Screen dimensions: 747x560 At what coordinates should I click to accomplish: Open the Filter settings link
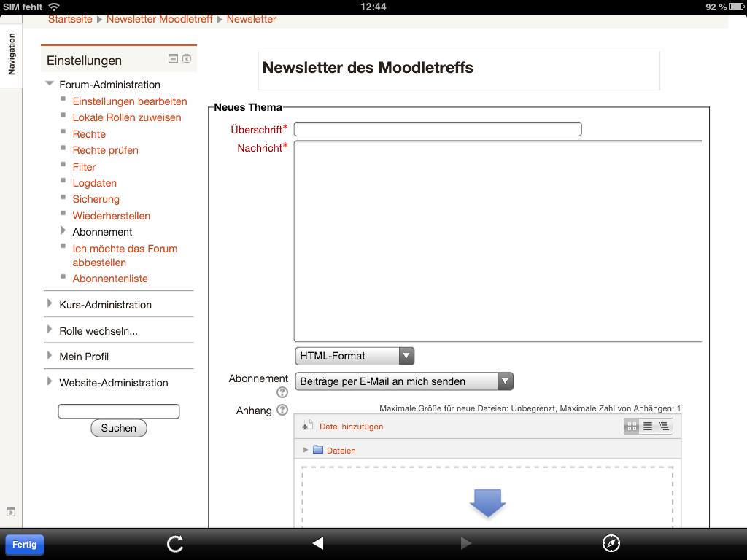tap(84, 167)
